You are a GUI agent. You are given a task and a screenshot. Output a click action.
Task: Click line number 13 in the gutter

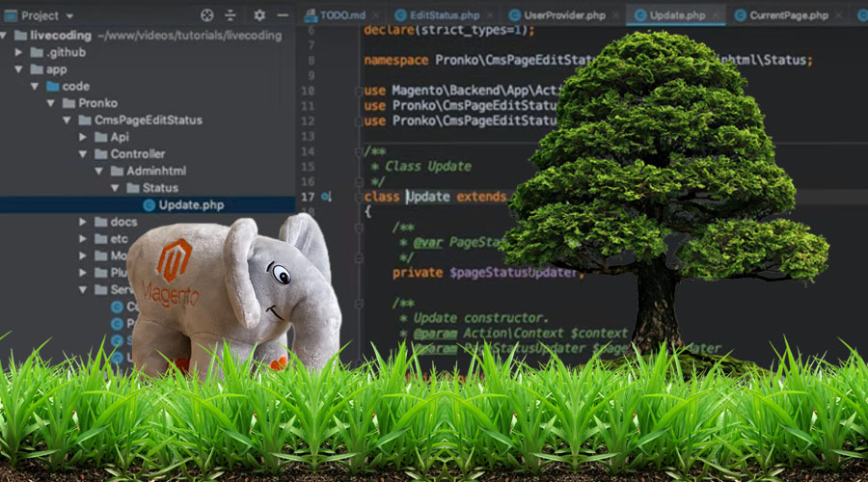pos(308,136)
